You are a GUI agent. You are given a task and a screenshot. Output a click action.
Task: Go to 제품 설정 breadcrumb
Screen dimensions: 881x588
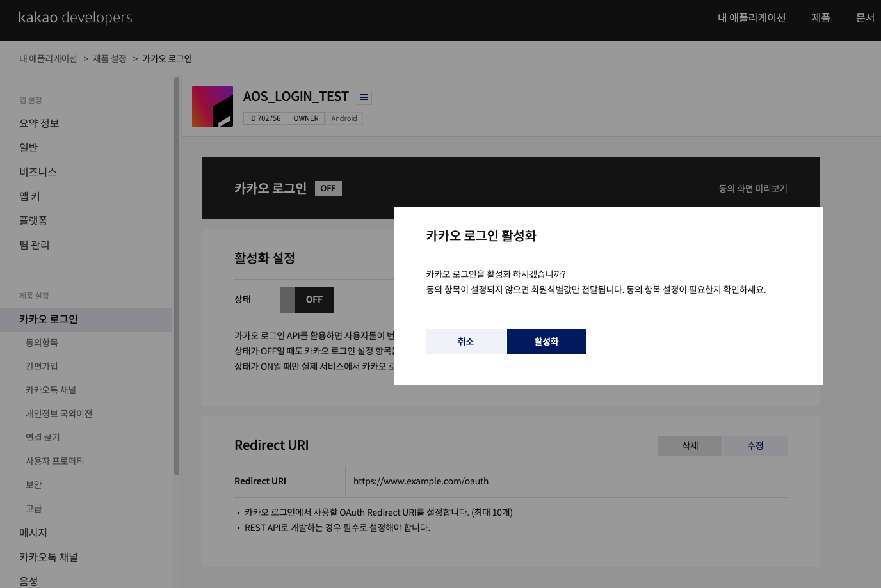[109, 58]
